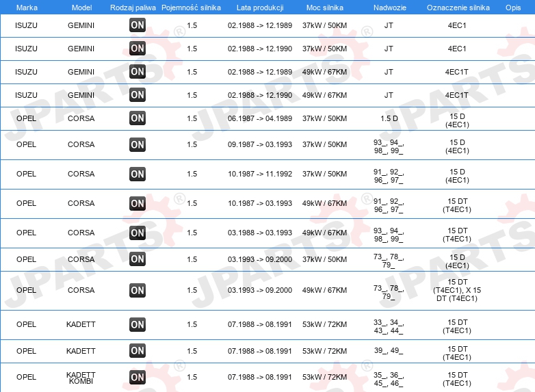Click the Nadwozie column header
This screenshot has height=392, width=535.
[390, 8]
